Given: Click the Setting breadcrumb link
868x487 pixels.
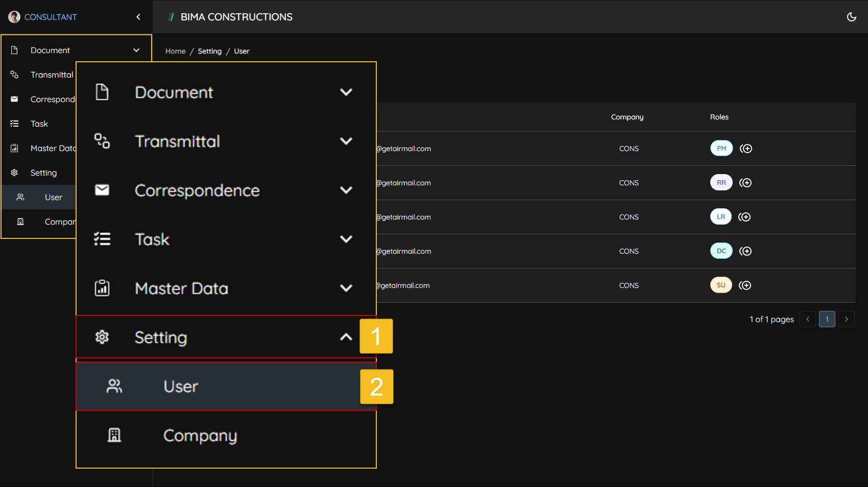Looking at the screenshot, I should (x=209, y=51).
